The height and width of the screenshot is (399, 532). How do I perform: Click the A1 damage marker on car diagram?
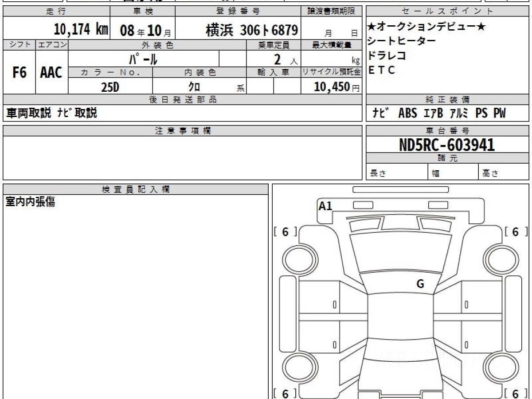coord(325,206)
